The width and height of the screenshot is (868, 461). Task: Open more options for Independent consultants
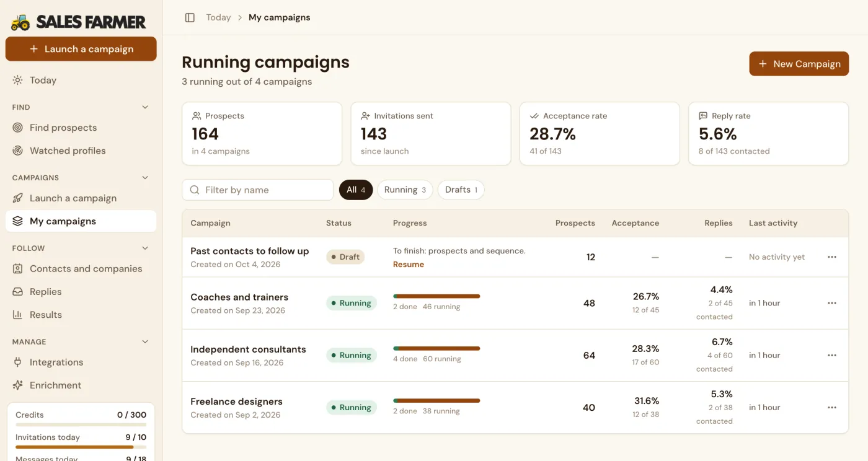(x=832, y=355)
